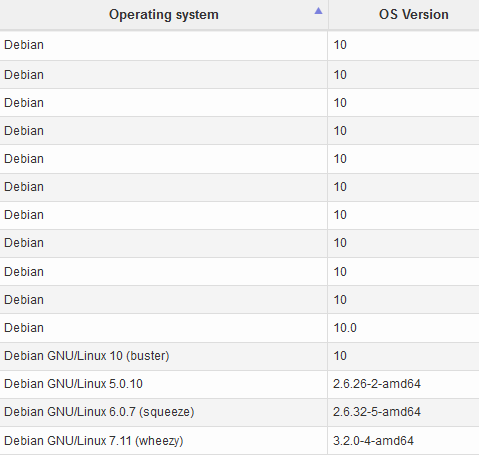Click the 3.2.0-4-amd64 version cell

point(403,441)
